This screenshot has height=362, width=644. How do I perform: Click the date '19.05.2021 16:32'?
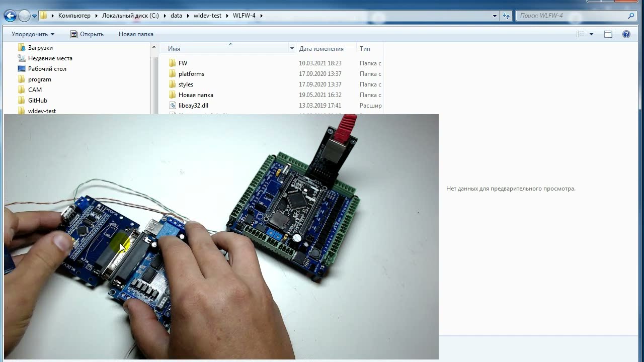(320, 95)
